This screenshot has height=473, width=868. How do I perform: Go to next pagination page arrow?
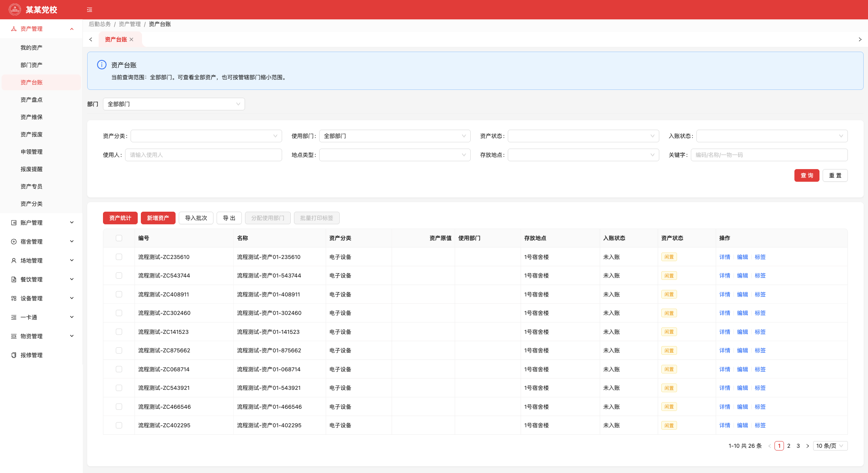click(808, 446)
